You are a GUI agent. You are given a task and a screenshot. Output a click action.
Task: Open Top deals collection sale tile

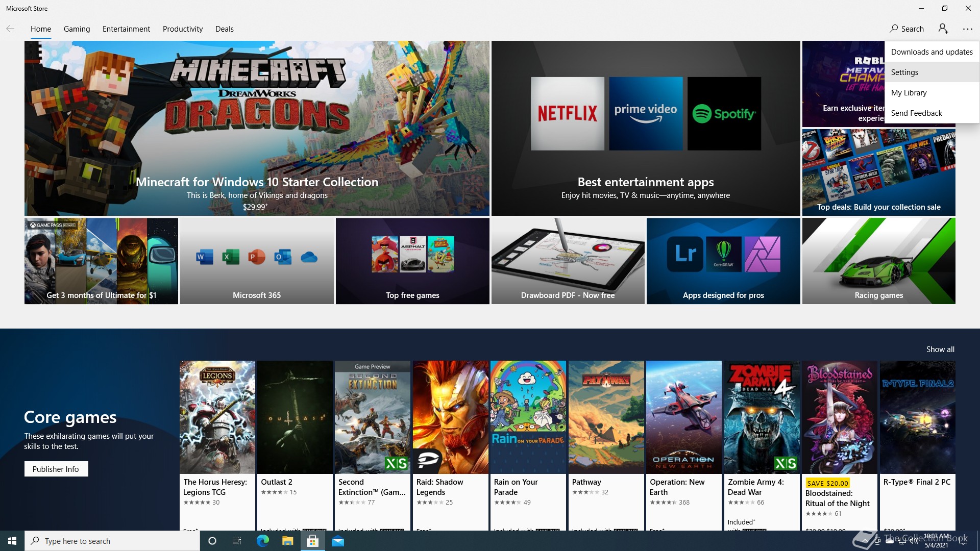[x=878, y=172]
